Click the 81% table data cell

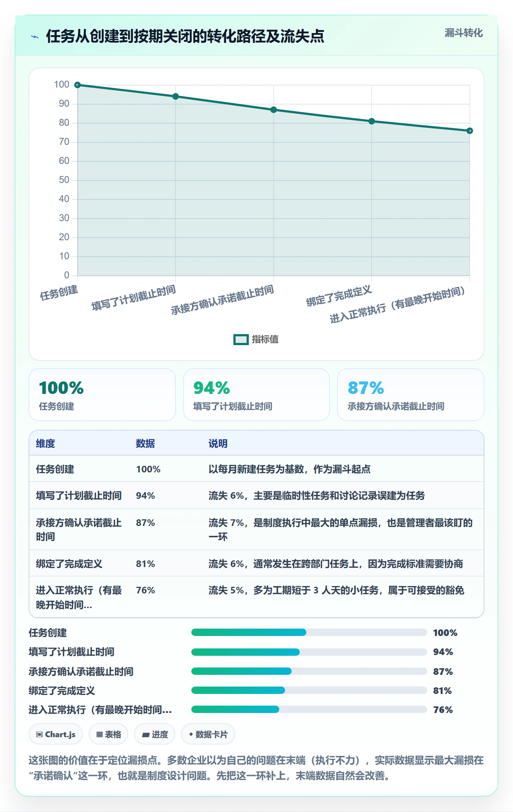145,564
